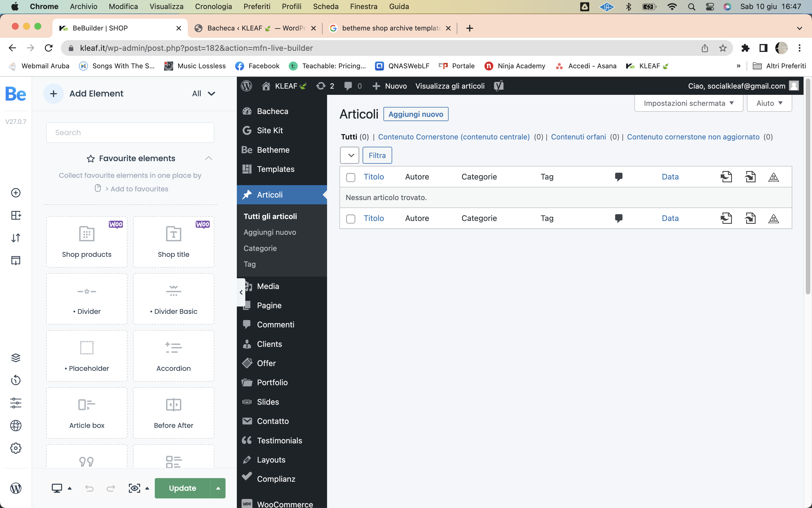Select the Divider element
812x508 pixels.
click(x=87, y=299)
